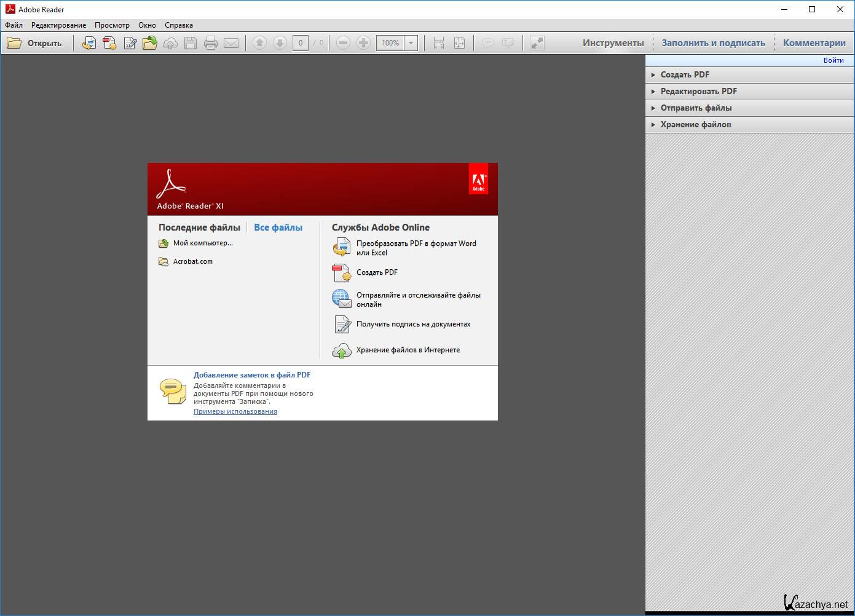Click the Create PDF toolbar icon
Screen dimensions: 855x616
click(109, 43)
